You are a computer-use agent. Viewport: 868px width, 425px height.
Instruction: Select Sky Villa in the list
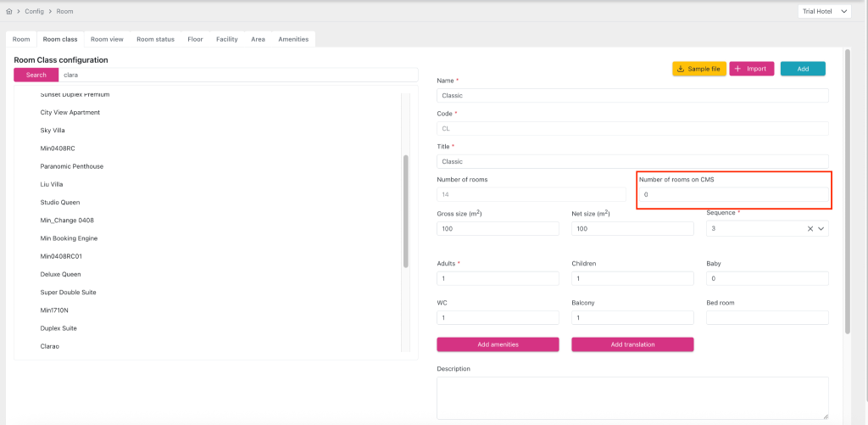[x=53, y=131]
